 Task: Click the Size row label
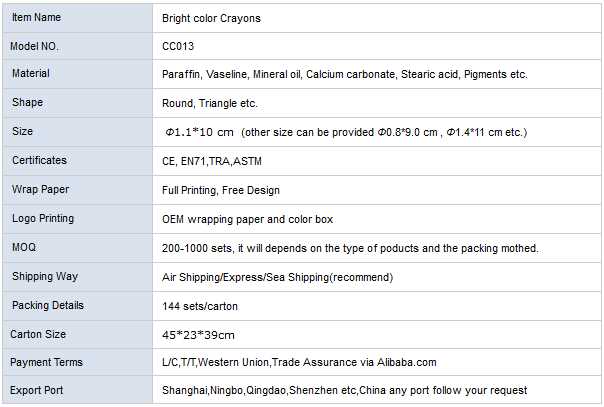pos(23,132)
